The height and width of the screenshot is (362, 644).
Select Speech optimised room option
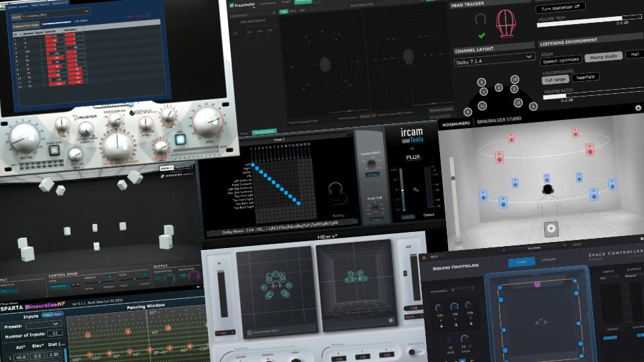tap(561, 60)
